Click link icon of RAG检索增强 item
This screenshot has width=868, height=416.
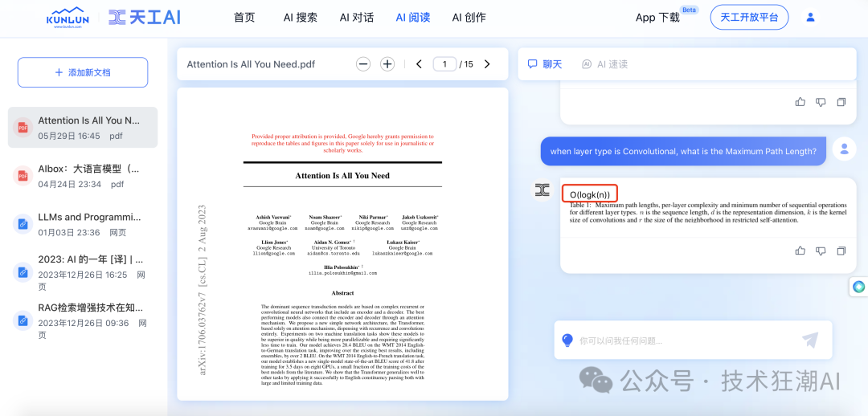tap(23, 320)
